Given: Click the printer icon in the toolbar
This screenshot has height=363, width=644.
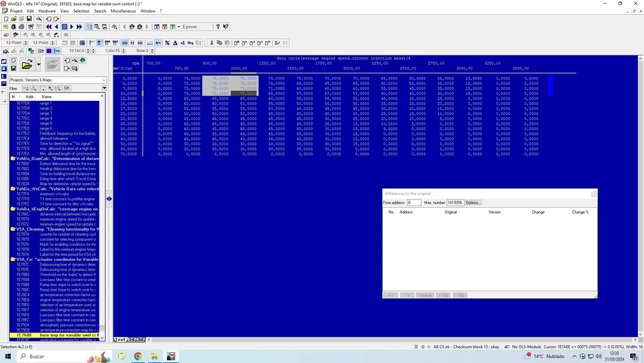Looking at the screenshot, I should click(x=21, y=27).
